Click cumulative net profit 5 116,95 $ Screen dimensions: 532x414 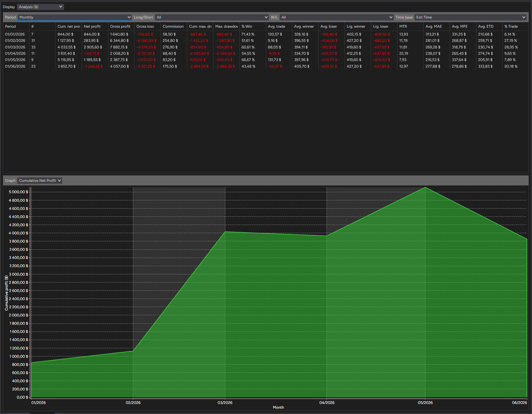click(x=66, y=60)
